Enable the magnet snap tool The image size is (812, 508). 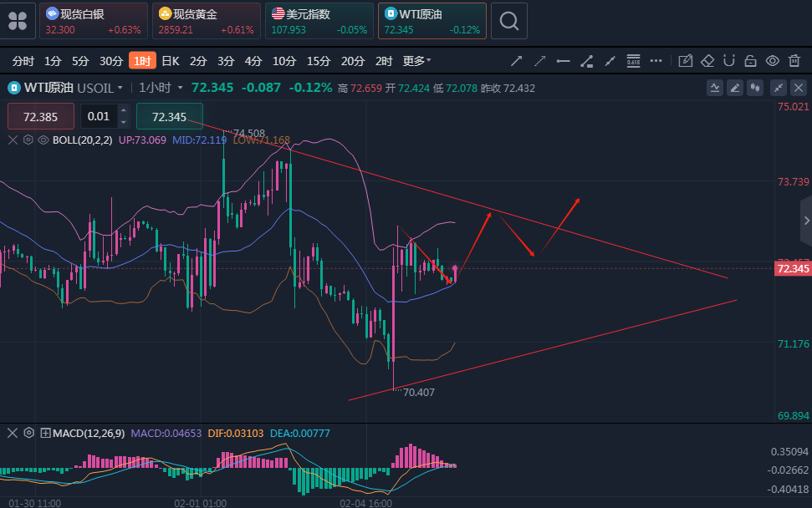pos(729,60)
